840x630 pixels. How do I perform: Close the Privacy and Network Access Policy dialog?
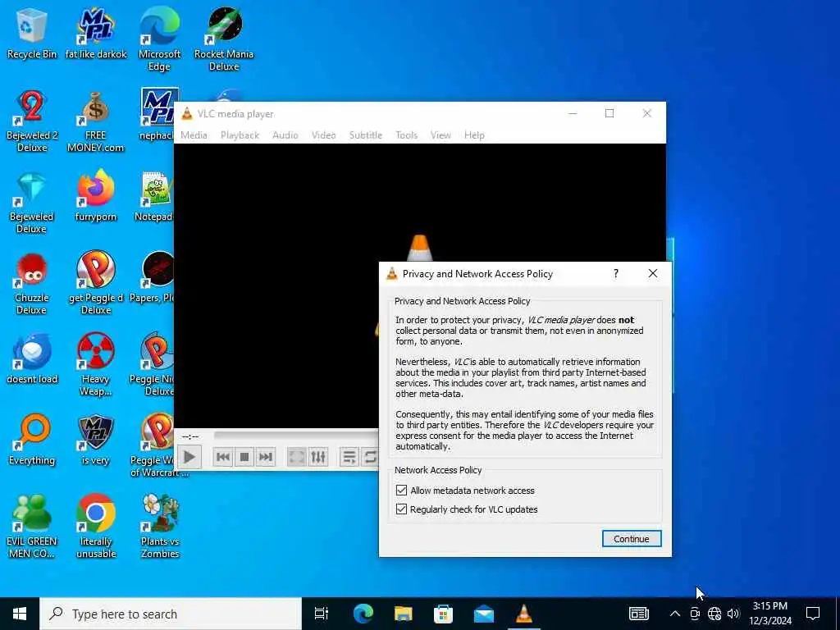tap(652, 274)
